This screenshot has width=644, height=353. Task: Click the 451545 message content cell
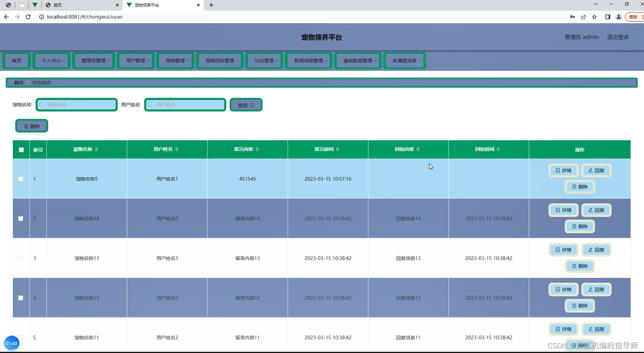[x=248, y=179]
